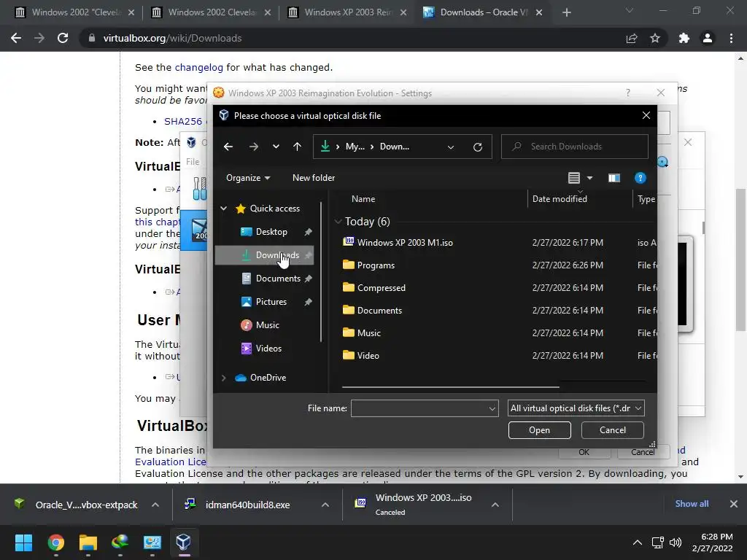Toggle the preview pane icon

point(614,178)
